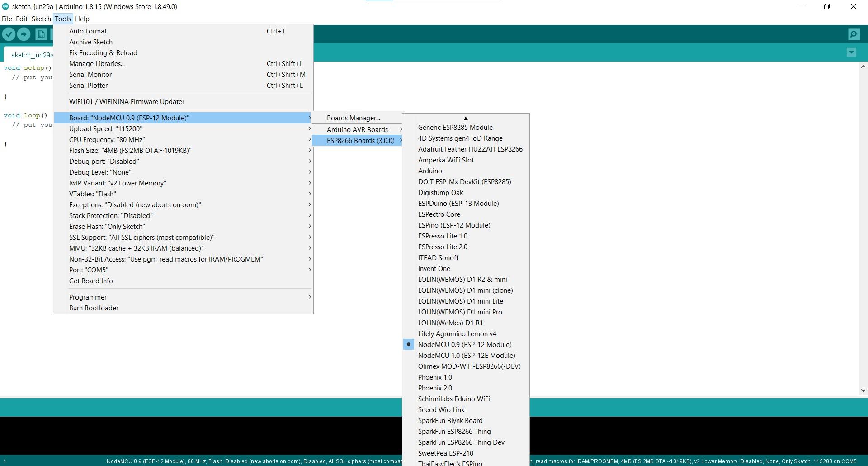Click Get Board Info
868x466 pixels.
[183, 281]
